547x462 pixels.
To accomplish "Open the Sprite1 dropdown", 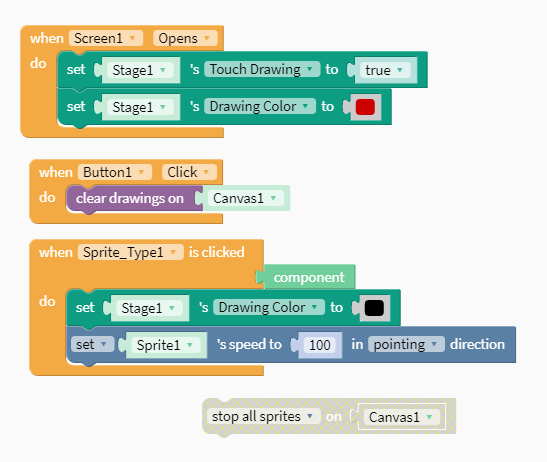I will click(165, 345).
